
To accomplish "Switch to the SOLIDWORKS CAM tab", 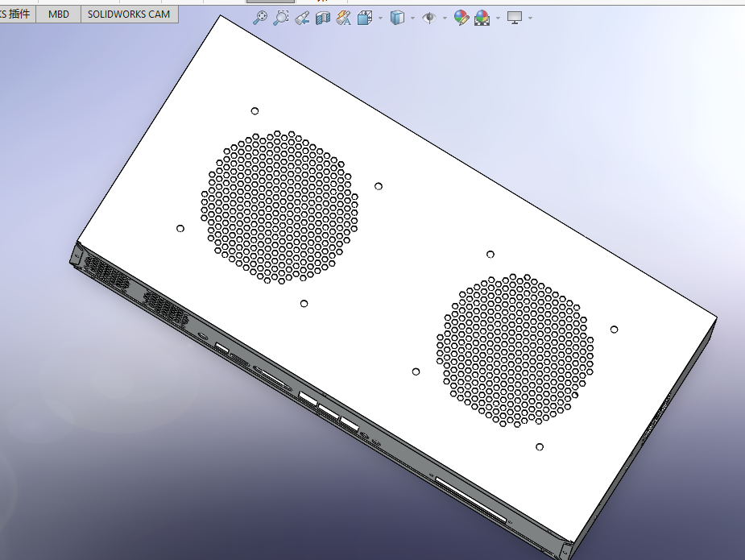I will (129, 14).
